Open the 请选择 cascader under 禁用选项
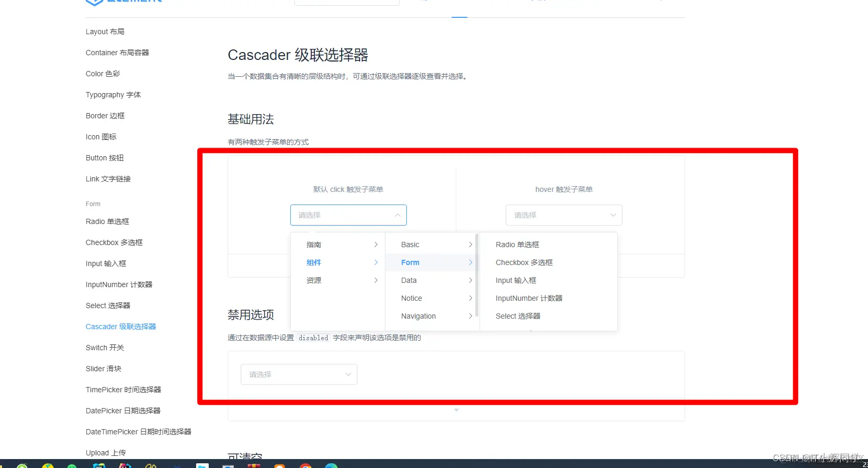Viewport: 868px width, 468px height. tap(299, 374)
